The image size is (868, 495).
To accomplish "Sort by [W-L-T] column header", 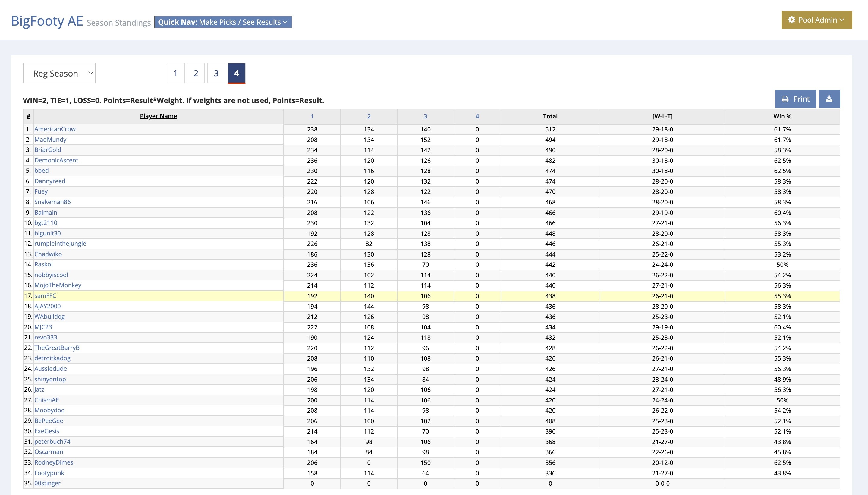I will pos(662,116).
